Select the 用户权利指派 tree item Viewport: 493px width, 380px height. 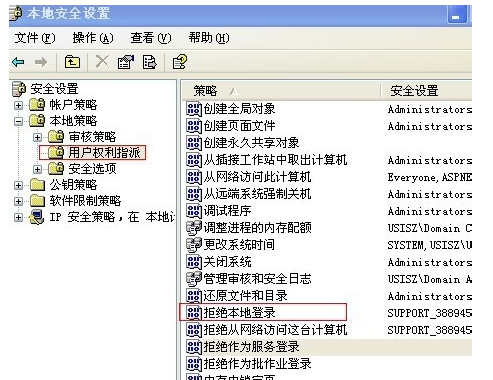click(x=104, y=153)
